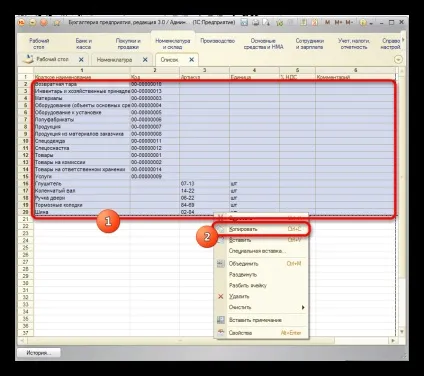Image resolution: width=424 pixels, height=376 pixels.
Task: Close the Номенклатура tab
Action: click(145, 60)
